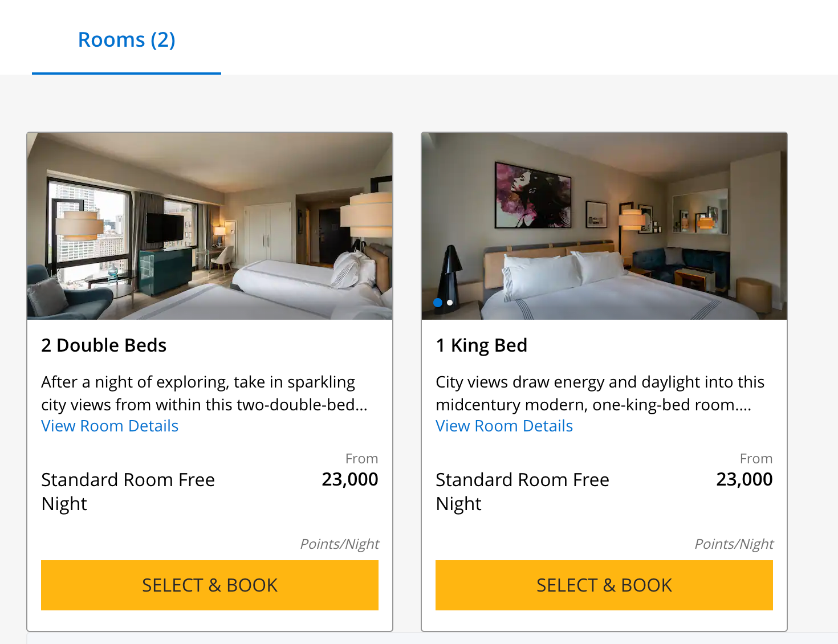
Task: Select Standard Room Free Night in King Bed card
Action: [523, 491]
